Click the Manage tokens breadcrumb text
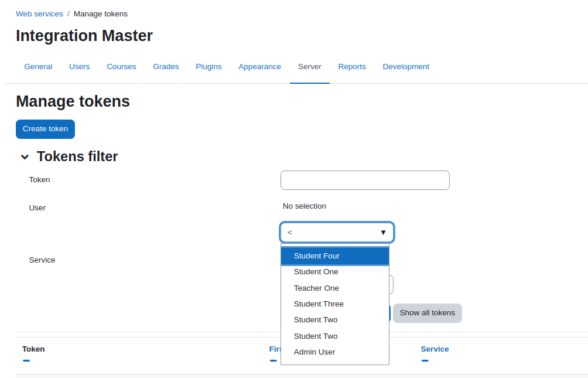Viewport: 588px width, 378px height. tap(101, 14)
